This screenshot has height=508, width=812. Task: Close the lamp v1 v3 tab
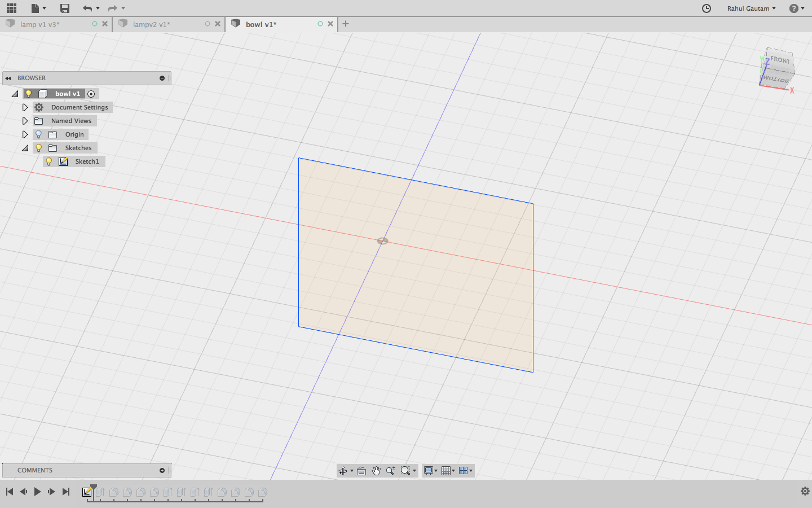105,24
